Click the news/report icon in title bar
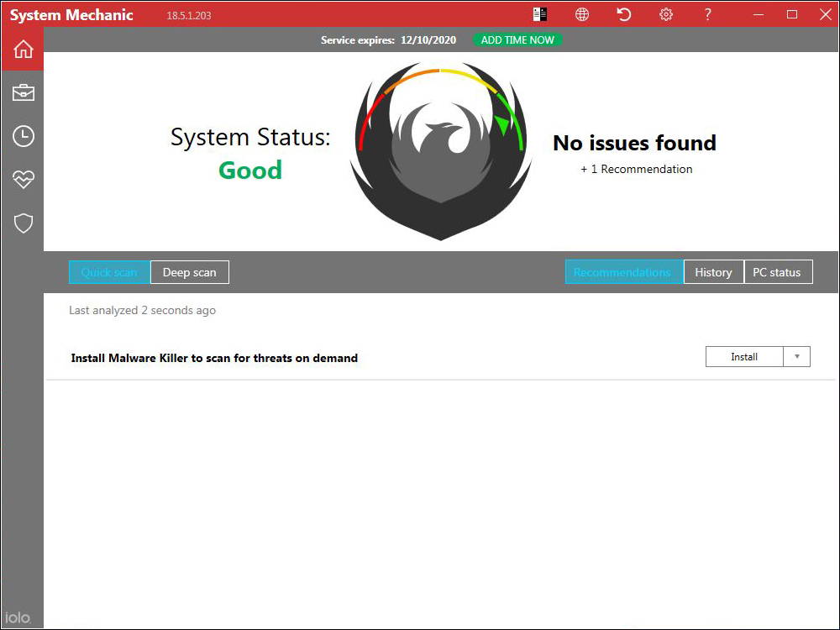840x630 pixels. click(540, 14)
